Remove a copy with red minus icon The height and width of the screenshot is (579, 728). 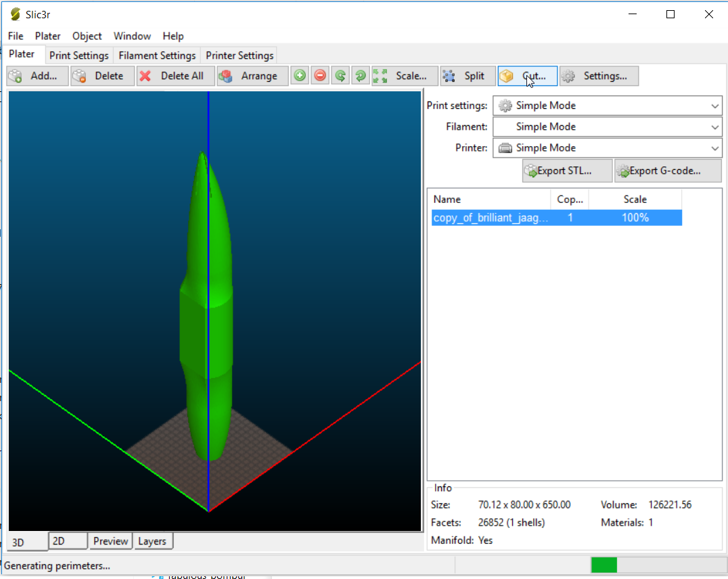[320, 76]
